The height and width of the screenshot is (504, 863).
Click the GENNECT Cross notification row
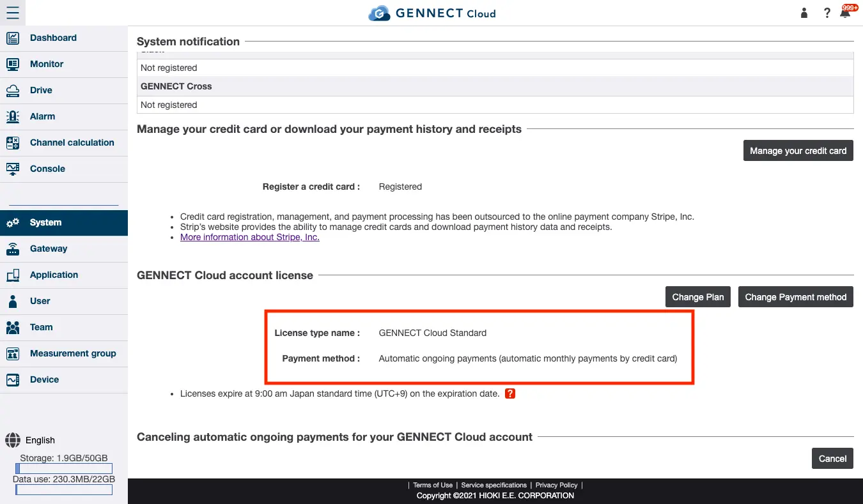pyautogui.click(x=495, y=86)
